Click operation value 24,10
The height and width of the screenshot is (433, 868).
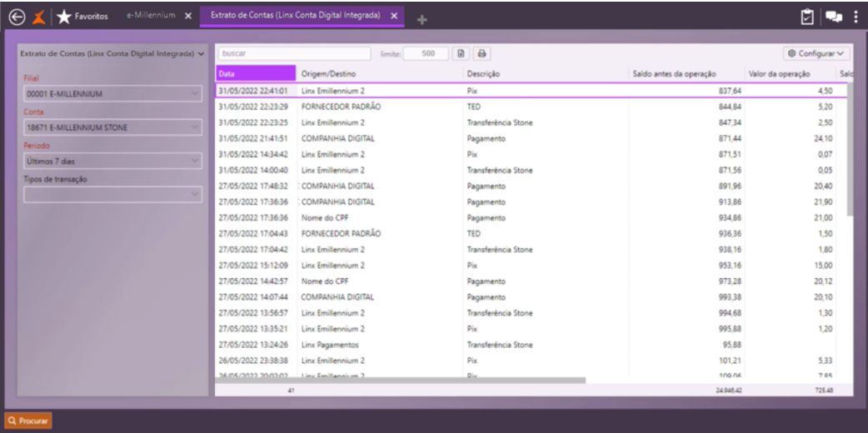(823, 138)
